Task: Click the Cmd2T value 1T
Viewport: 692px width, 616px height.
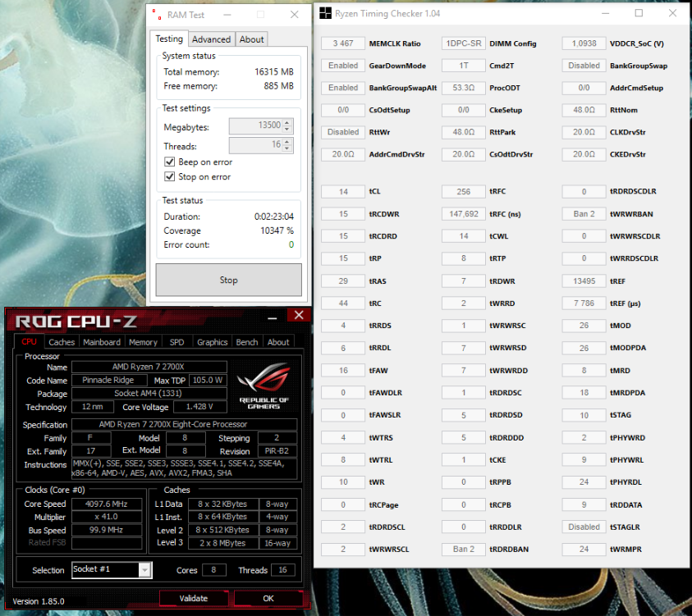Action: click(464, 66)
